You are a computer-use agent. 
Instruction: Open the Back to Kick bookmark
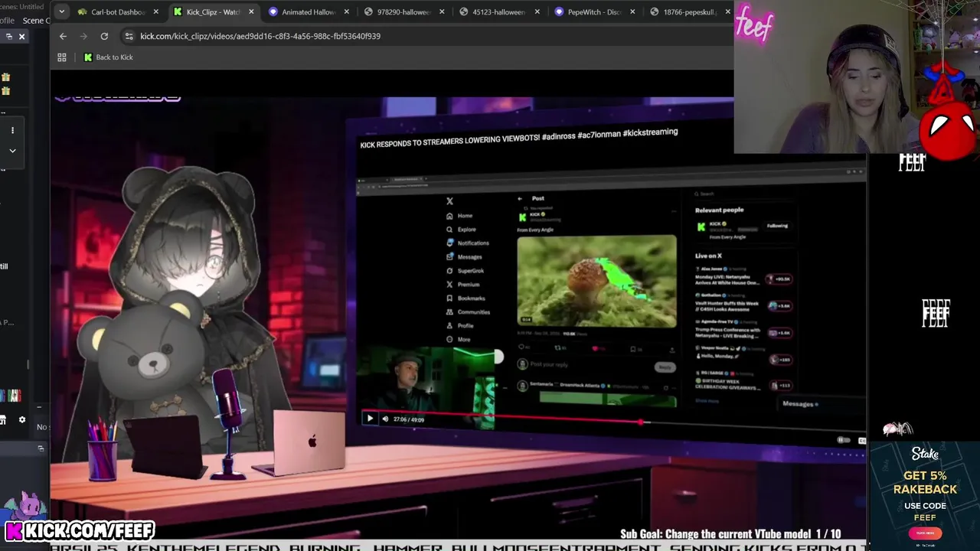pos(109,57)
